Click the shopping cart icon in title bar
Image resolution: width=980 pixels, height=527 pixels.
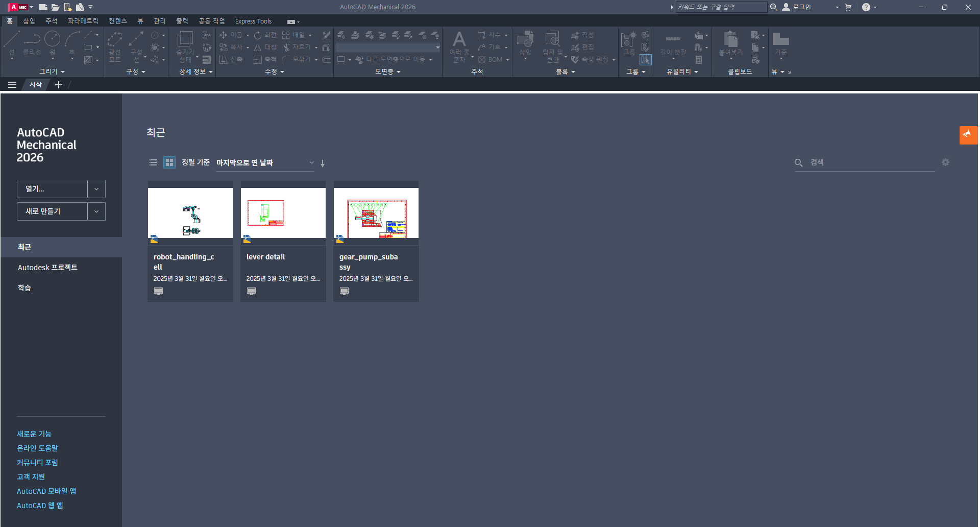848,7
